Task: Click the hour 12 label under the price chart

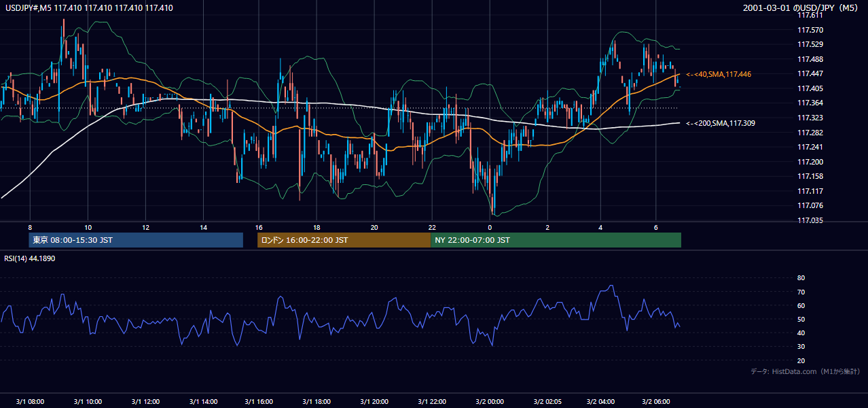Action: click(x=145, y=227)
